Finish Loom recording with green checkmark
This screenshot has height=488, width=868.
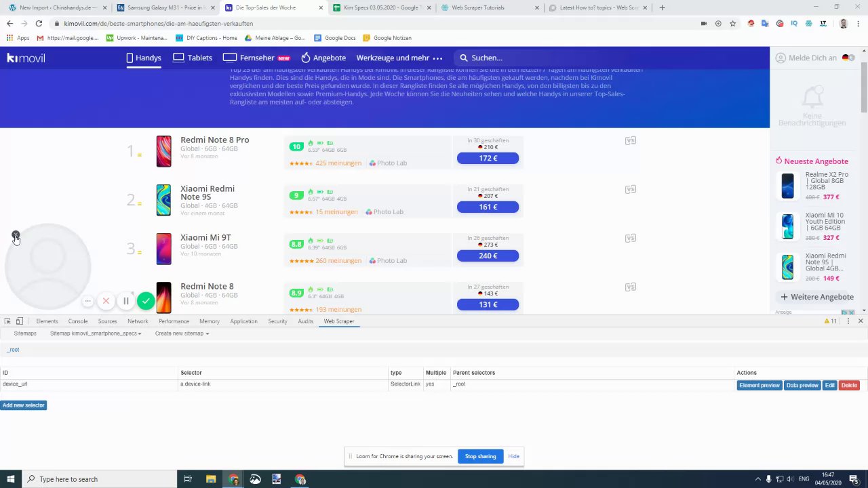coord(146,301)
